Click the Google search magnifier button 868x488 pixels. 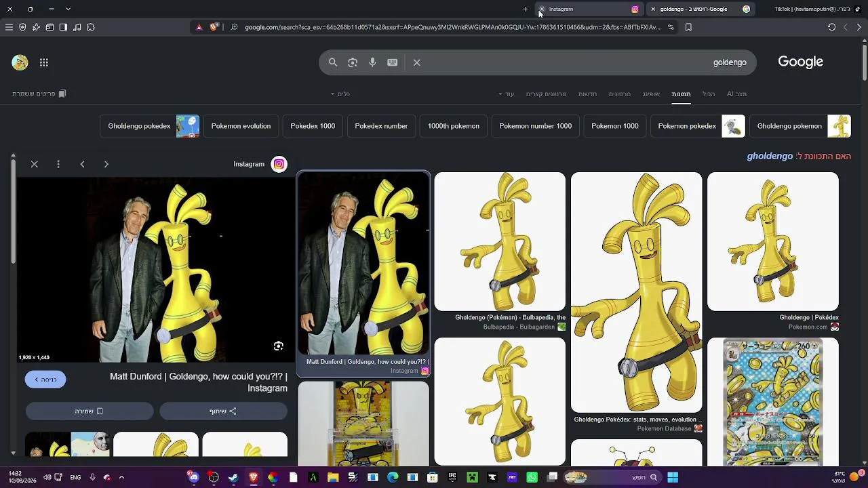[333, 62]
